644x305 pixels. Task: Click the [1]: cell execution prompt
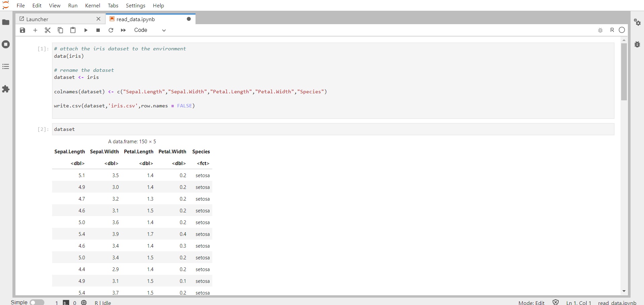click(x=43, y=49)
